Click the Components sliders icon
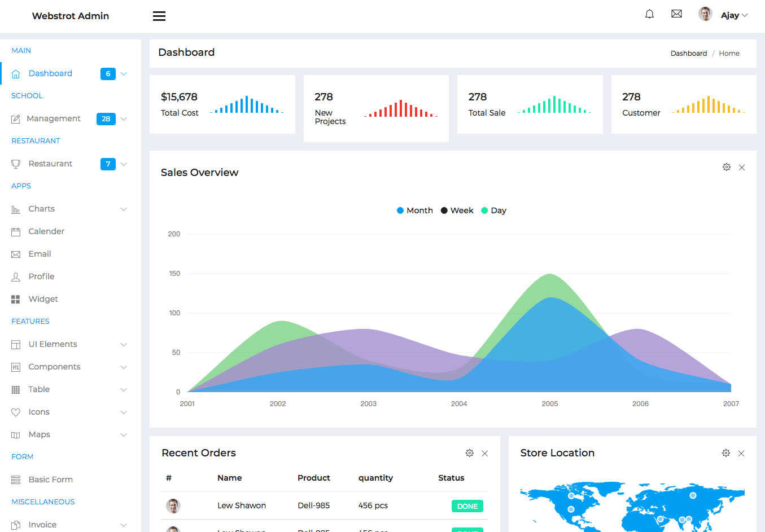The image size is (765, 532). pyautogui.click(x=16, y=367)
